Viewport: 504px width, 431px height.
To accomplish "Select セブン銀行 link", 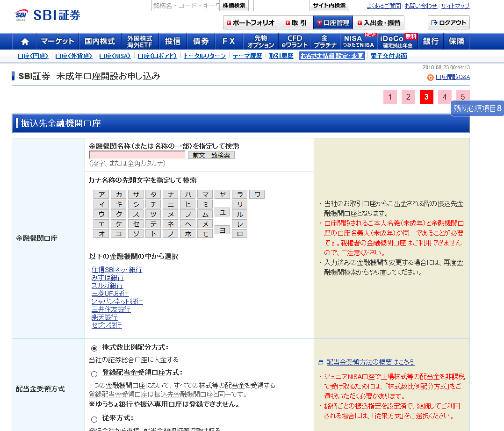I will coord(107,325).
